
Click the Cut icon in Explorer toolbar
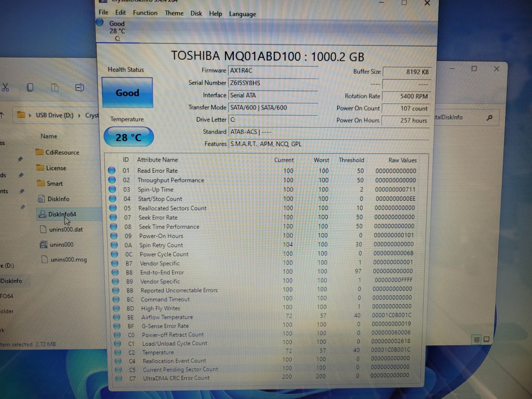coord(5,87)
